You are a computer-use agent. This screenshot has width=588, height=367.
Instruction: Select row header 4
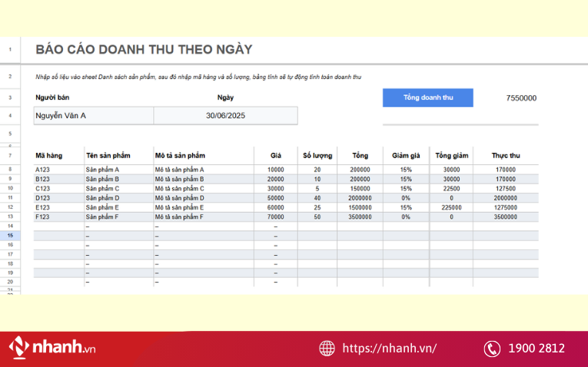[x=10, y=116]
